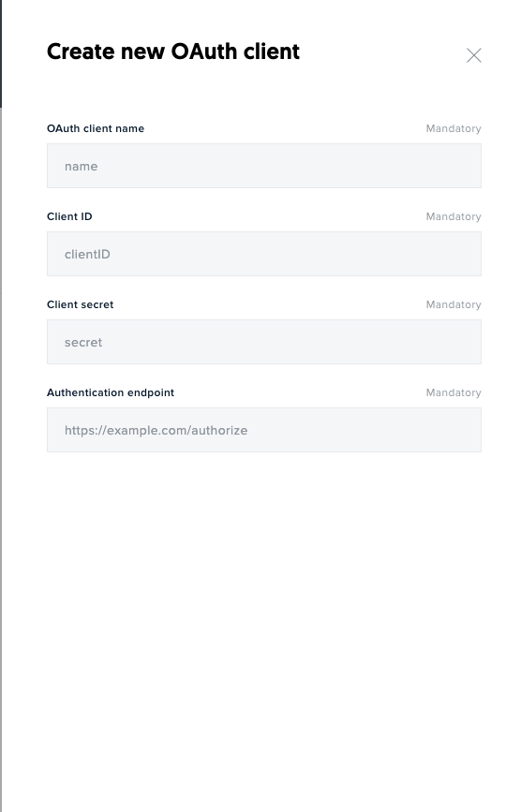Click the Mandatory hint above OAuth client name
Screen dimensions: 520x812
(453, 128)
